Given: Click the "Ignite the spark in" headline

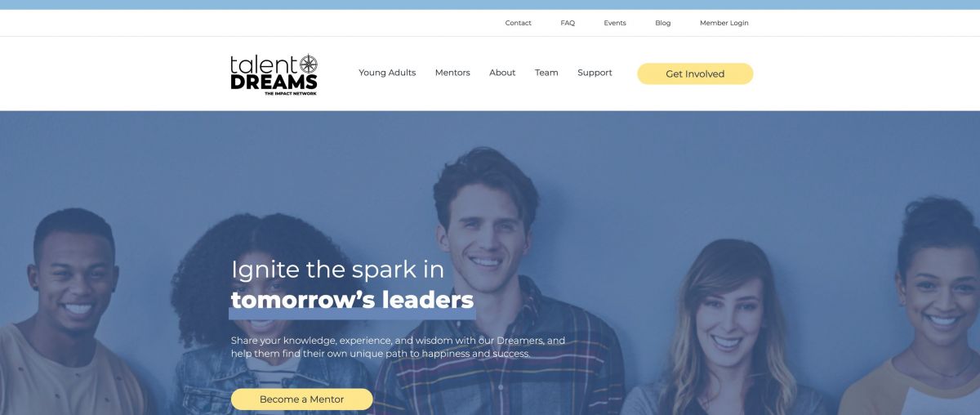Looking at the screenshot, I should point(337,269).
